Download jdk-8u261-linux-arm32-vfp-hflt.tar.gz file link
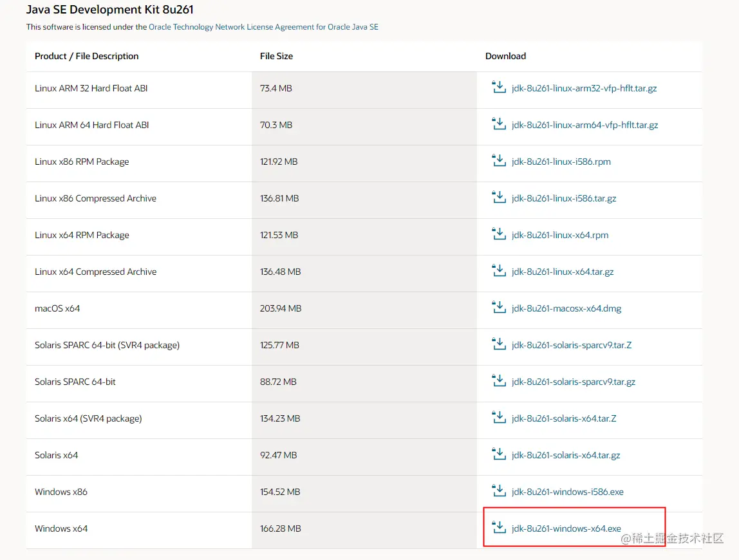Screen dimensions: 739x560 [x=584, y=88]
